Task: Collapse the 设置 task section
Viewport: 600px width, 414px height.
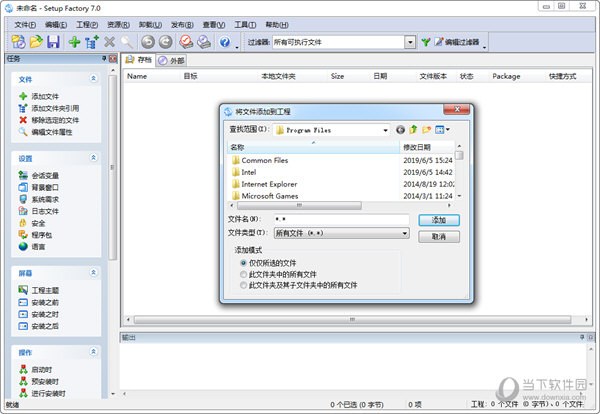Action: coord(93,157)
